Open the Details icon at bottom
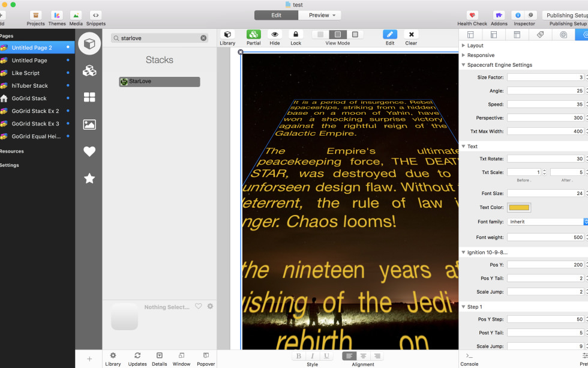The height and width of the screenshot is (368, 588). point(160,355)
